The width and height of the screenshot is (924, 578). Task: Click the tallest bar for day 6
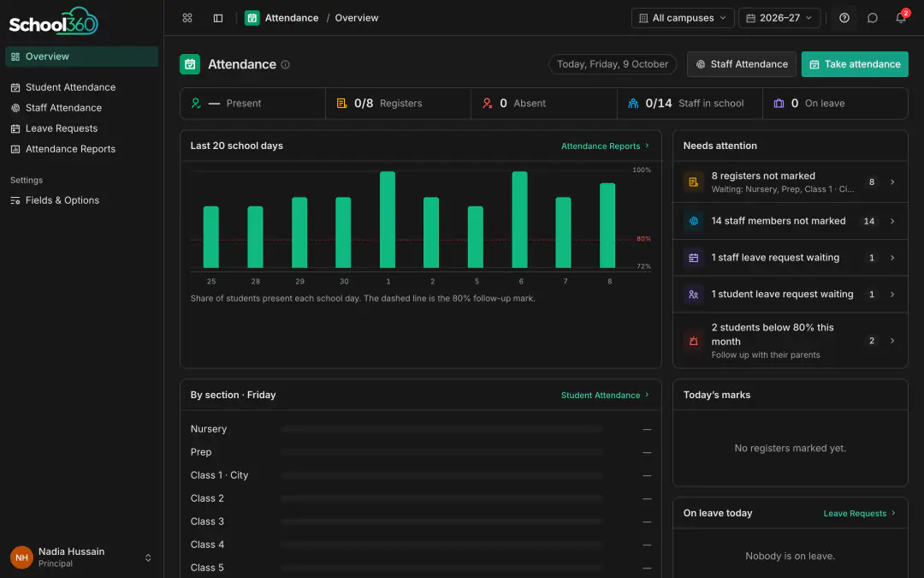click(520, 219)
